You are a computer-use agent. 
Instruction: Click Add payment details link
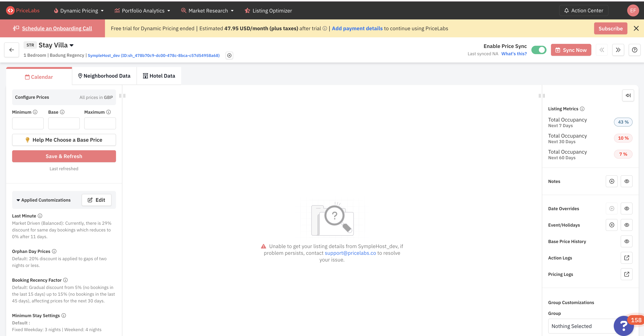pyautogui.click(x=357, y=29)
